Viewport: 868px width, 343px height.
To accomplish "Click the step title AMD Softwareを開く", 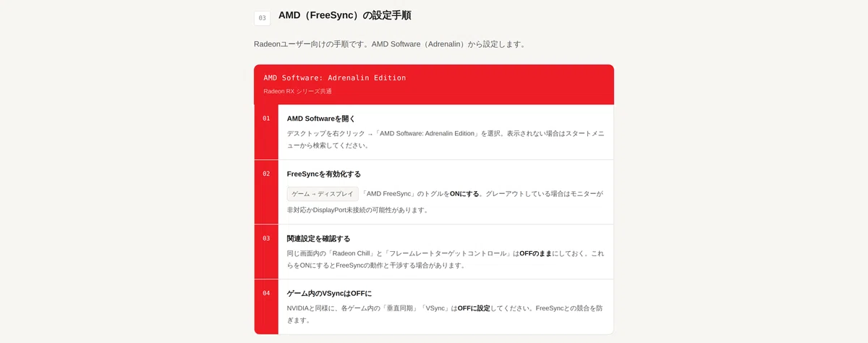I will pyautogui.click(x=321, y=119).
